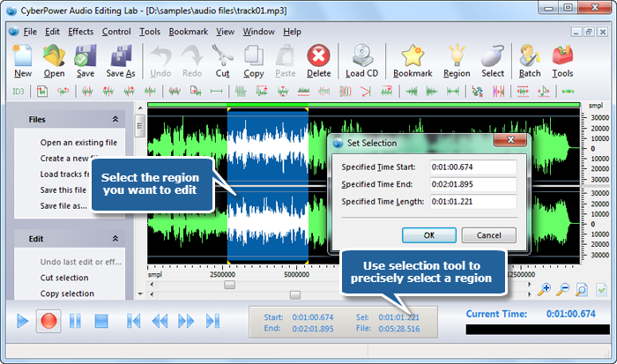Start recording with the red button
The width and height of the screenshot is (617, 364).
click(x=48, y=321)
